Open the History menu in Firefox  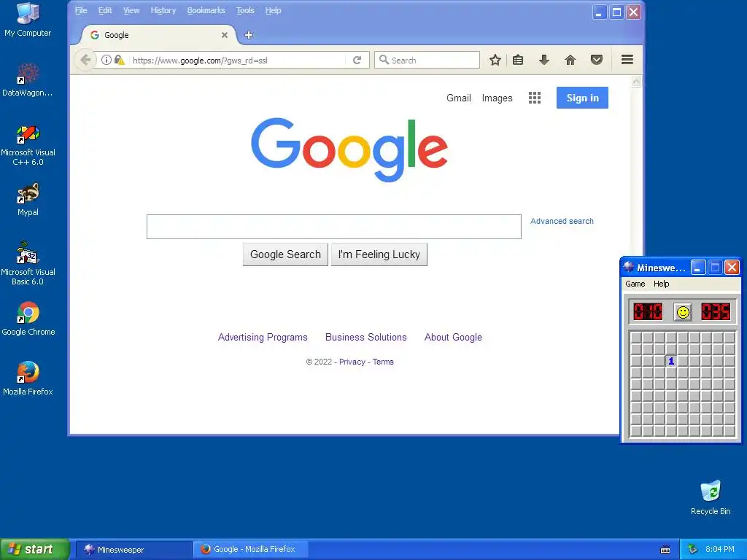[163, 10]
